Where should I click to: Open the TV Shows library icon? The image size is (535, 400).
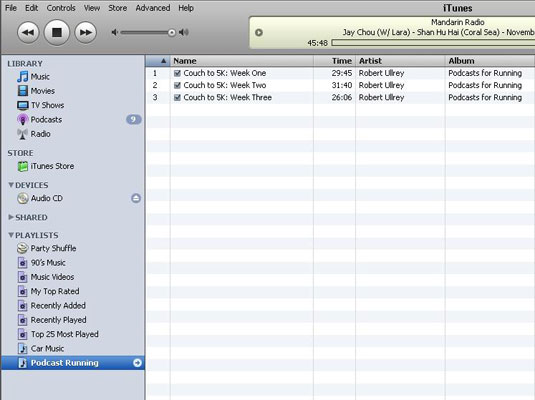(x=23, y=105)
